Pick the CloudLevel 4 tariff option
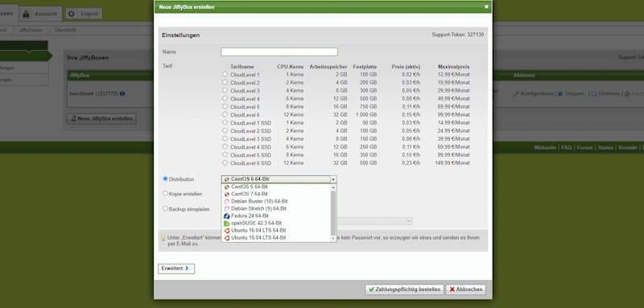This screenshot has width=644, height=308. [225, 98]
